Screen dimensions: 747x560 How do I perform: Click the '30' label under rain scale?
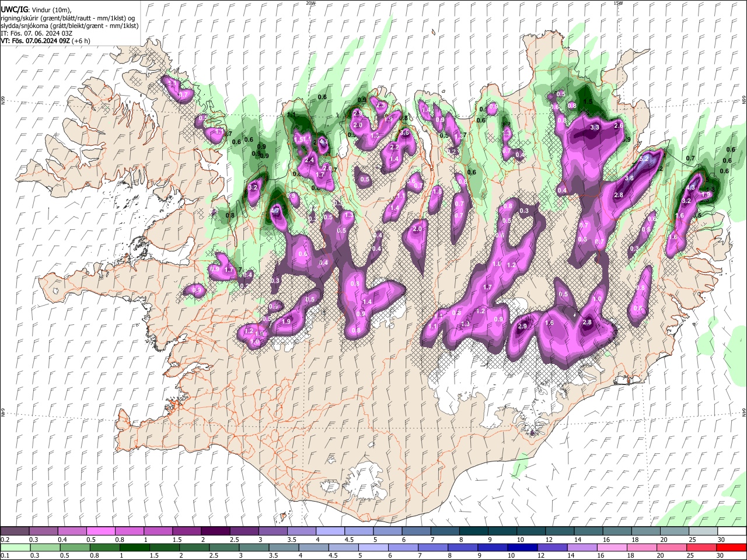point(721,556)
